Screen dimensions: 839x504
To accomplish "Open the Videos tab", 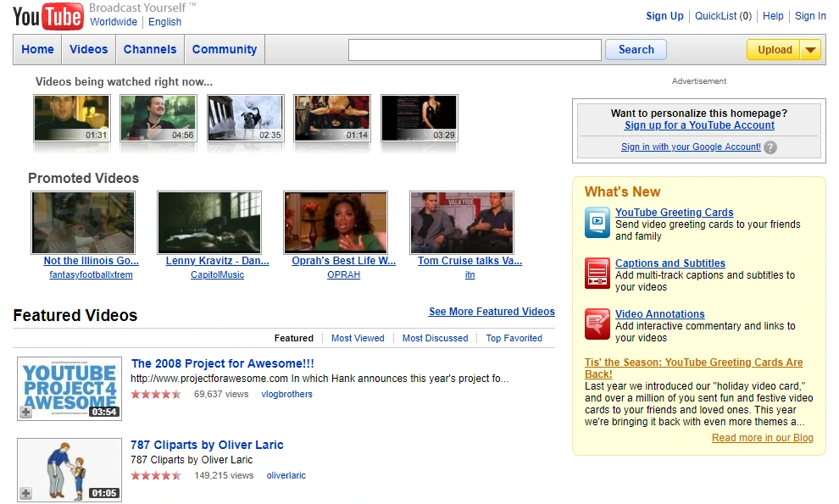I will tap(89, 49).
